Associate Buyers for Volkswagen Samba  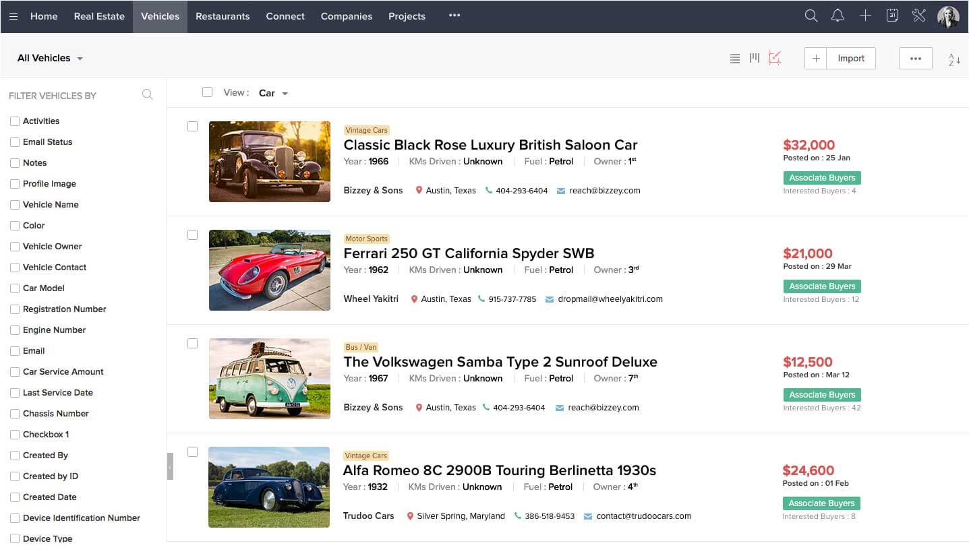coord(822,395)
